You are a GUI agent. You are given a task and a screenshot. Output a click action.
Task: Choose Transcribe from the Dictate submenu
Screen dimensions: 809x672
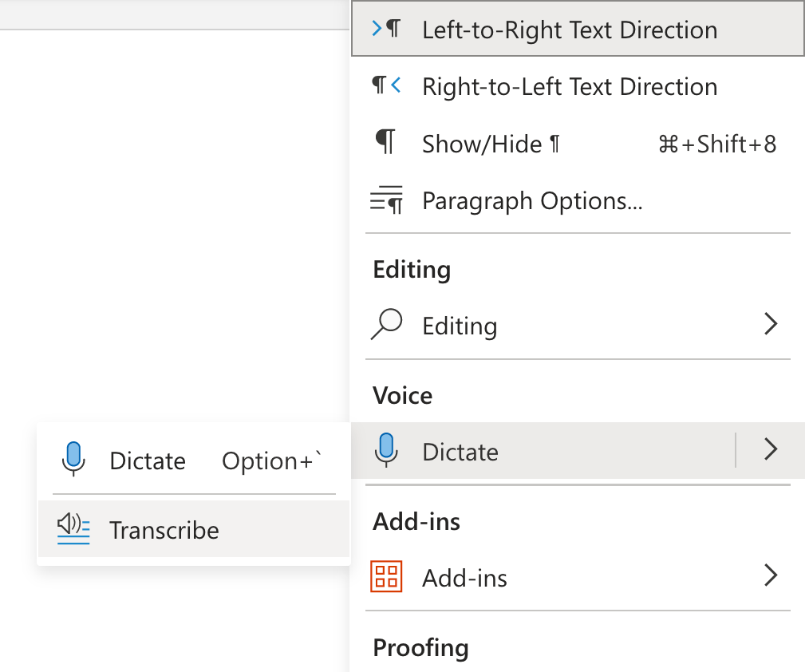164,530
